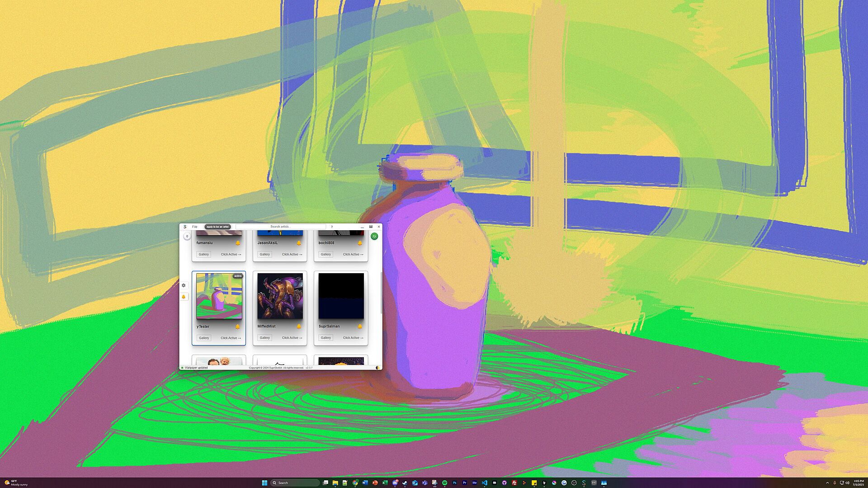This screenshot has height=488, width=868.
Task: Open weather widget showing Mostly sunny
Action: [16, 483]
